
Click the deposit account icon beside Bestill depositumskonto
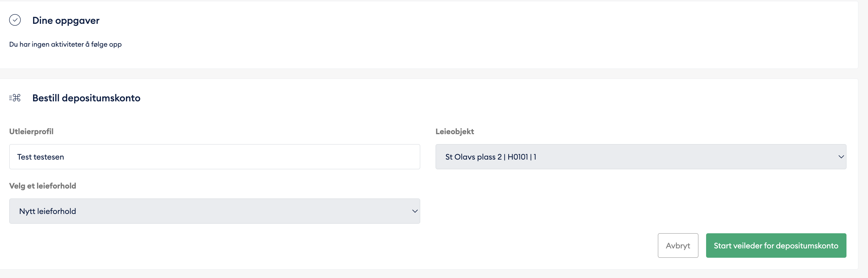[x=15, y=98]
